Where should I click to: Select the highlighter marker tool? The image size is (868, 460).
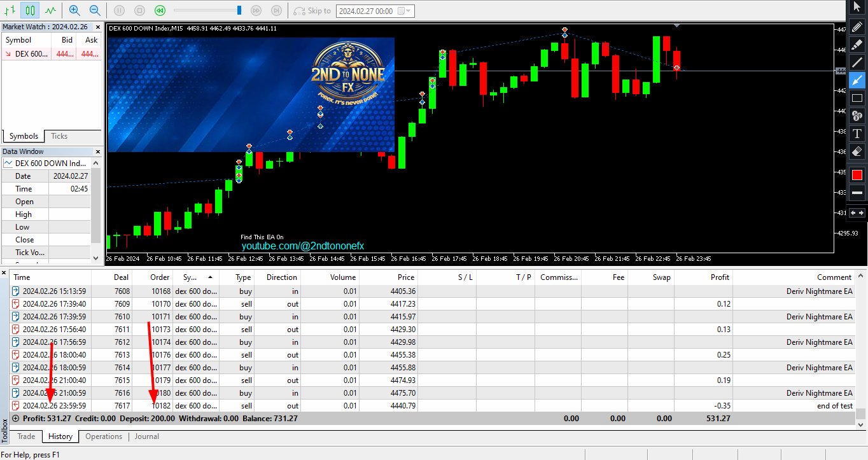pos(857,44)
